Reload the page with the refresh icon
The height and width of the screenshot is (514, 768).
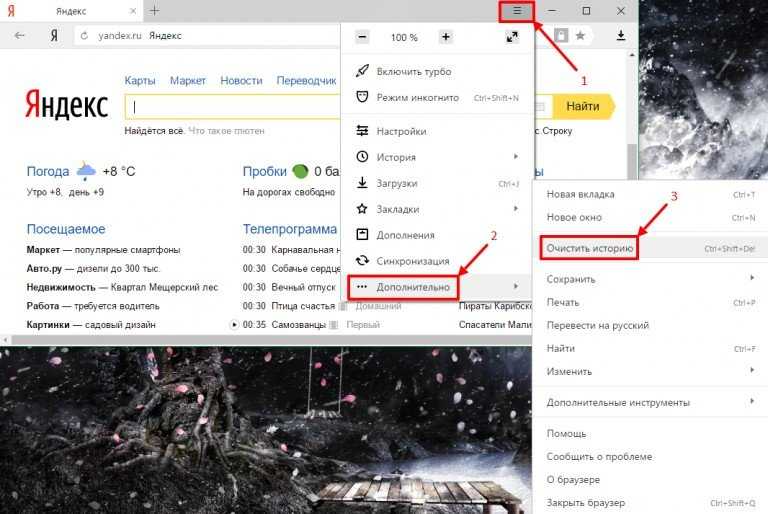(x=84, y=36)
